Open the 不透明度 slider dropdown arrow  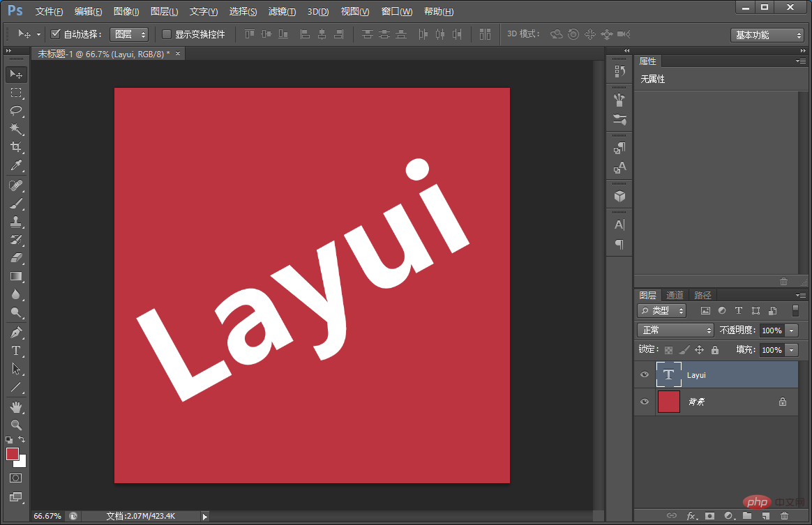pyautogui.click(x=791, y=330)
